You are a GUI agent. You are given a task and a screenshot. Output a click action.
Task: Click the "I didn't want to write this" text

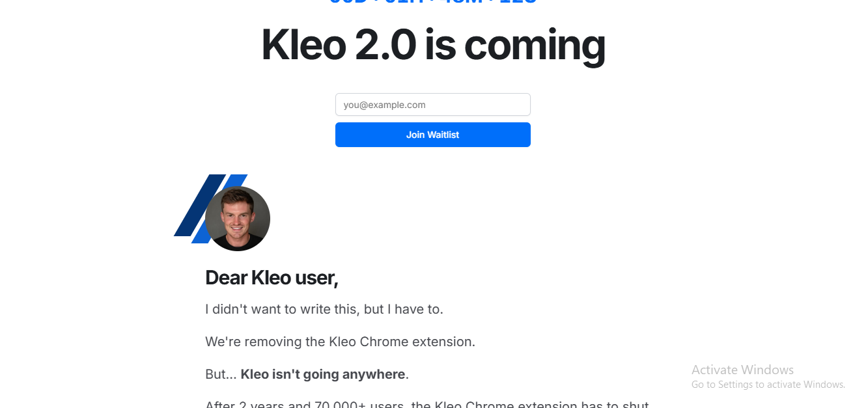281,309
